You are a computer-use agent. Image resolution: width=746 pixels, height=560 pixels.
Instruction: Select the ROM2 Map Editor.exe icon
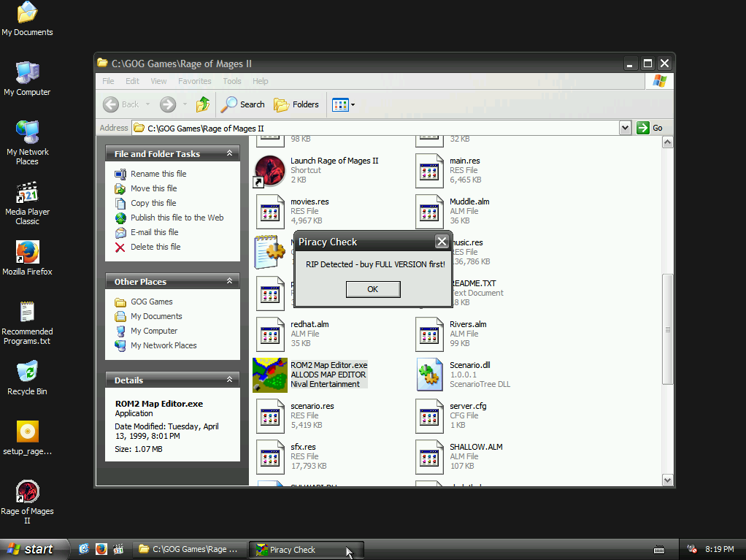[270, 375]
